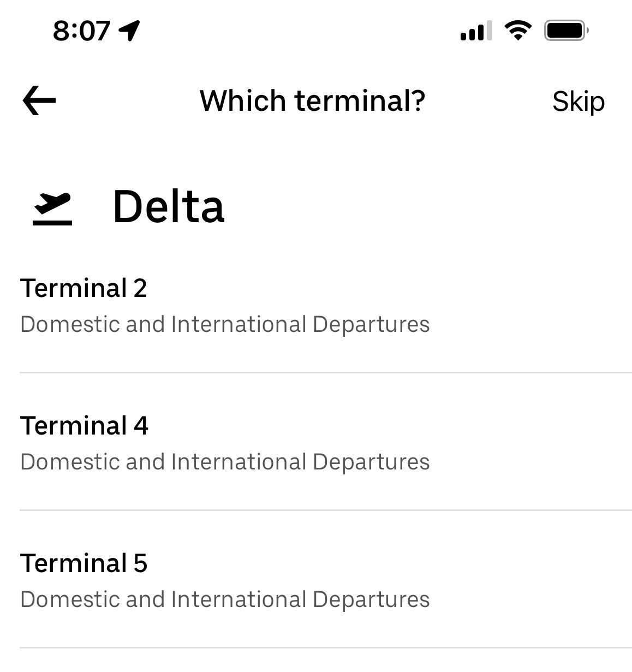Choose Terminal 4 from the list

tap(315, 443)
